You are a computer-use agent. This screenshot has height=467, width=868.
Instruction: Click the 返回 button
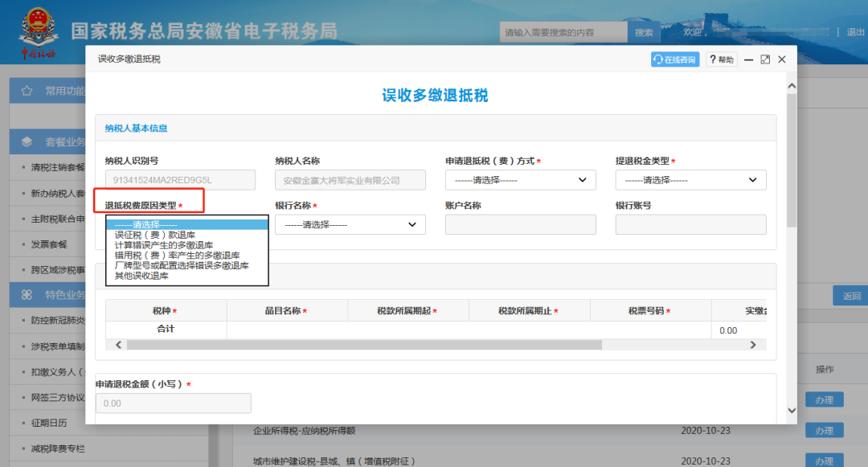850,296
